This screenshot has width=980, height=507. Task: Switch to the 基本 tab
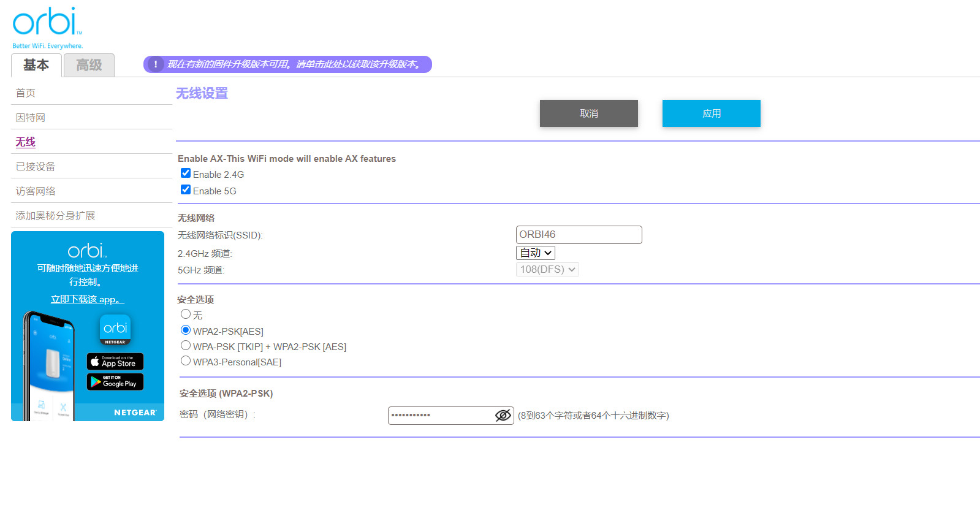[x=36, y=65]
